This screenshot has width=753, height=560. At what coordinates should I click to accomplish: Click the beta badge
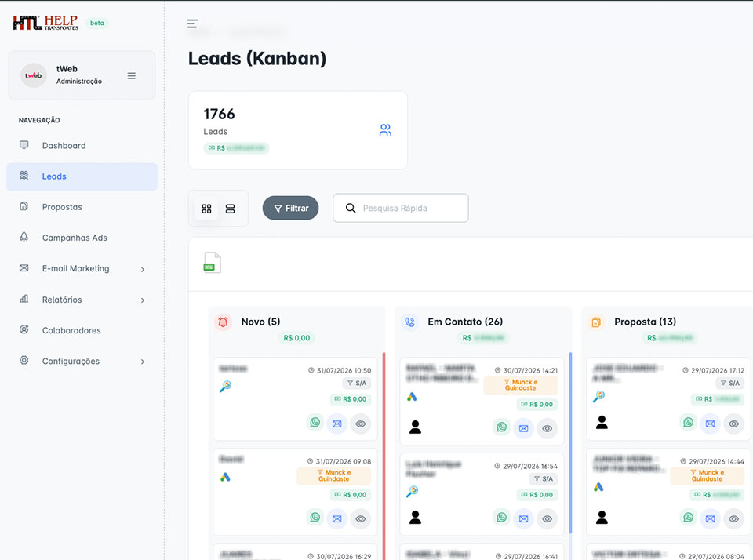pos(97,23)
